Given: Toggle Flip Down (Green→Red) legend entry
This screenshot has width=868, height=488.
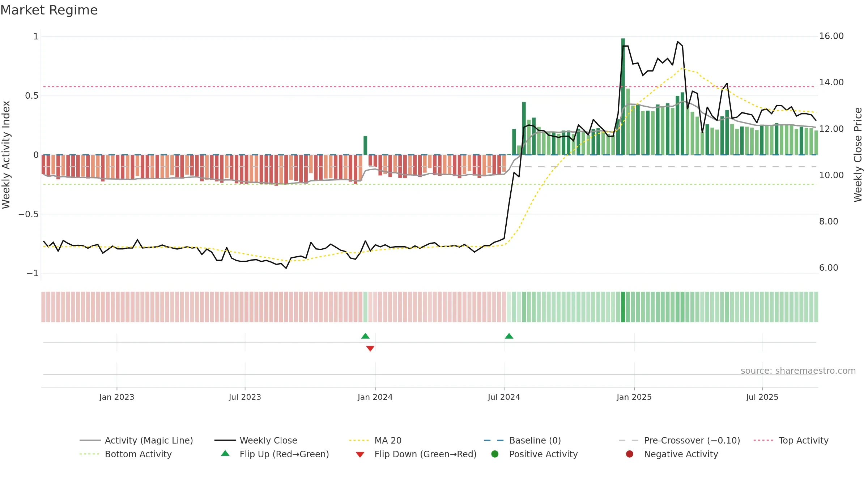Looking at the screenshot, I should [416, 454].
